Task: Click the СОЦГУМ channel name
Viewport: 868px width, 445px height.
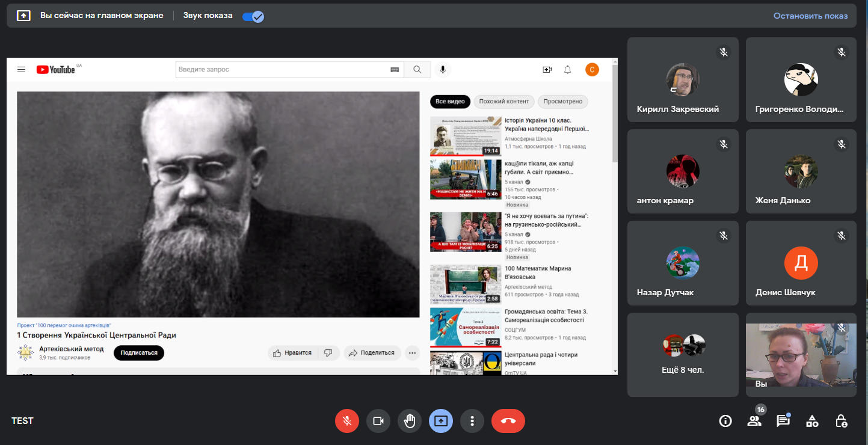Action: 515,330
